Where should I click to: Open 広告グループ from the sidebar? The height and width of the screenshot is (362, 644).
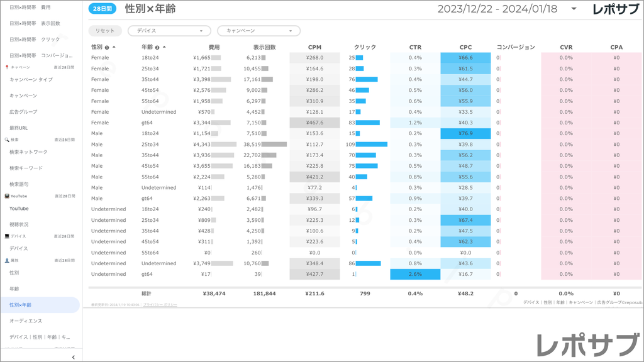click(23, 112)
